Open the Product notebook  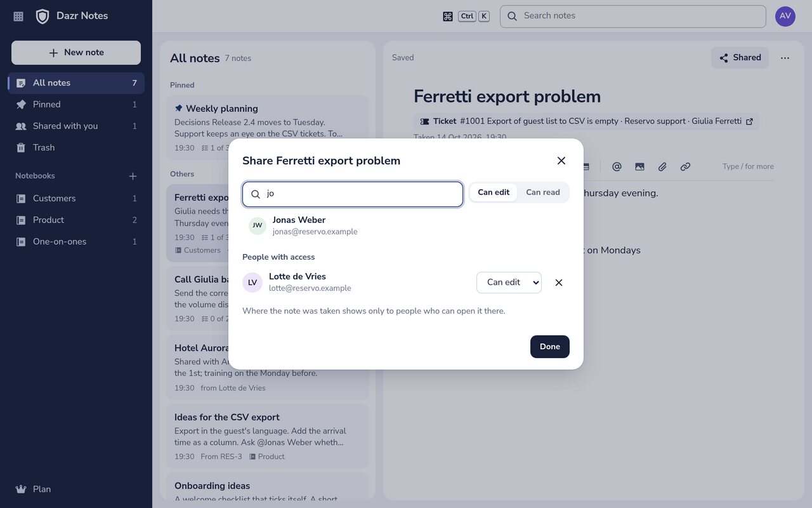pos(76,220)
